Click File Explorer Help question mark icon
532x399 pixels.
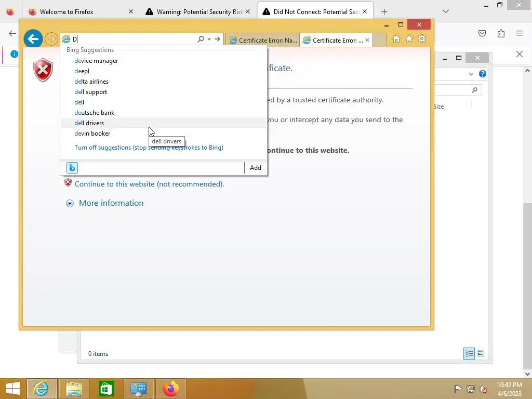coord(483,74)
